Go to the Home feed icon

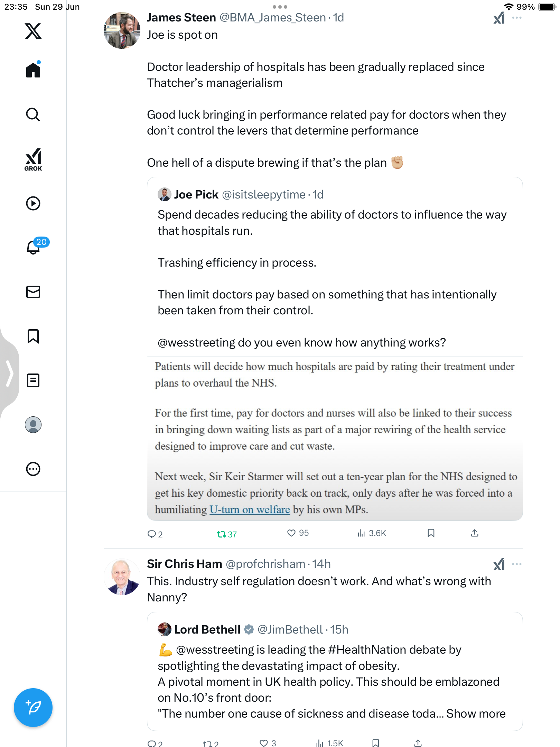pyautogui.click(x=33, y=70)
